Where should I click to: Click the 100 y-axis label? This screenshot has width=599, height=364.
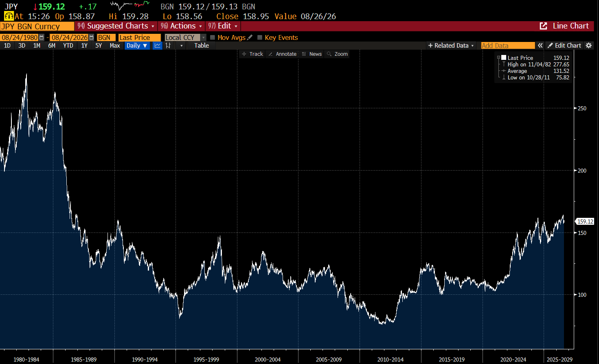coord(582,295)
